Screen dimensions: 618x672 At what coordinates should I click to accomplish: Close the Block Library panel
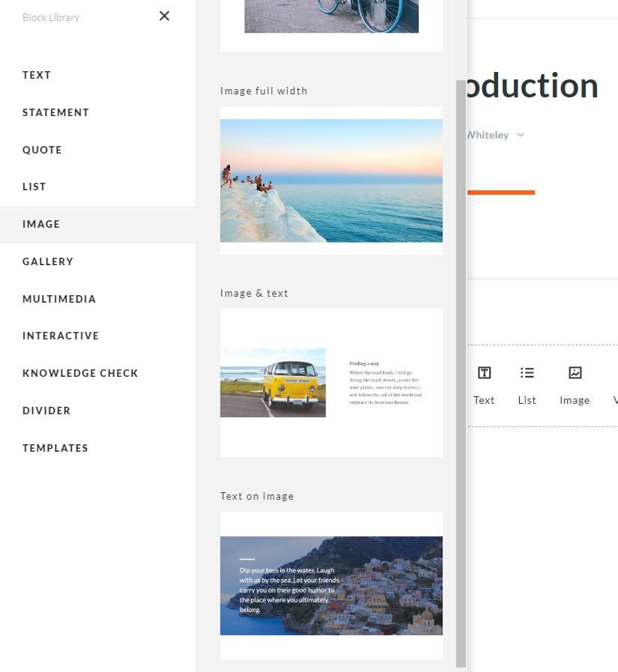click(x=164, y=16)
